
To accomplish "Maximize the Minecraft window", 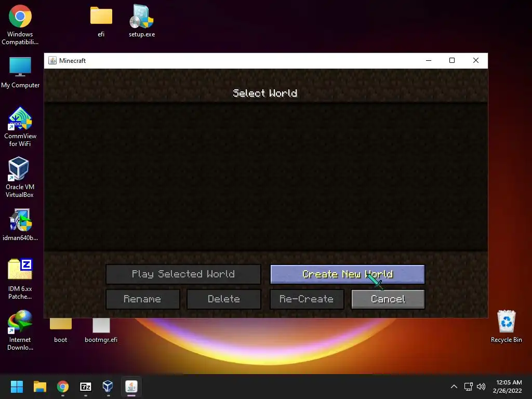I will [452, 60].
